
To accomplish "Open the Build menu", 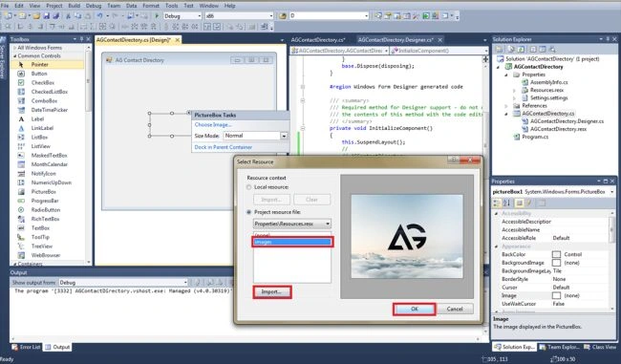I will tap(74, 6).
